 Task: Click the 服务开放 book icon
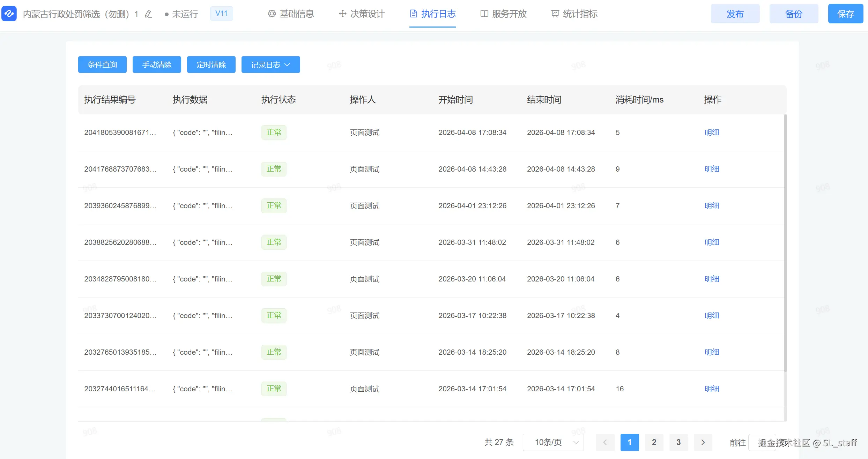[x=484, y=14]
